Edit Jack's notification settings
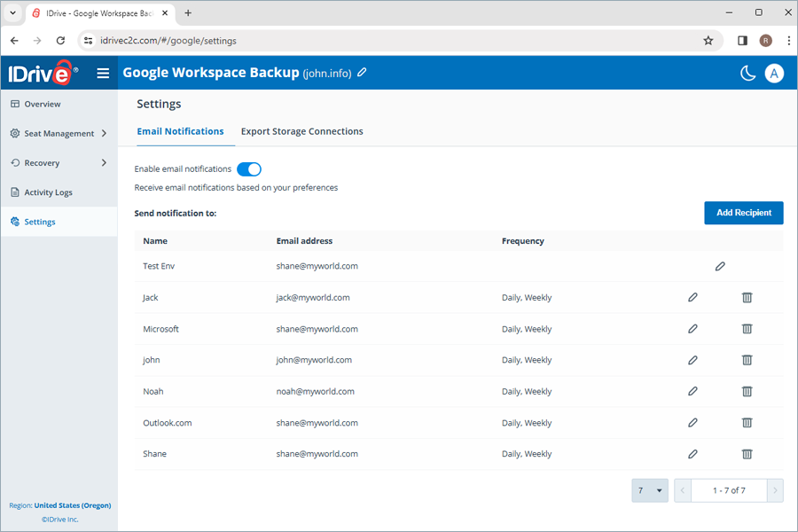This screenshot has height=532, width=798. [x=692, y=297]
